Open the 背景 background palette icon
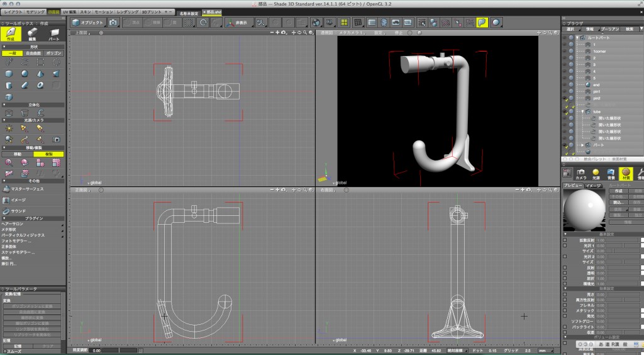Screen dimensions: 644x355 click(611, 174)
